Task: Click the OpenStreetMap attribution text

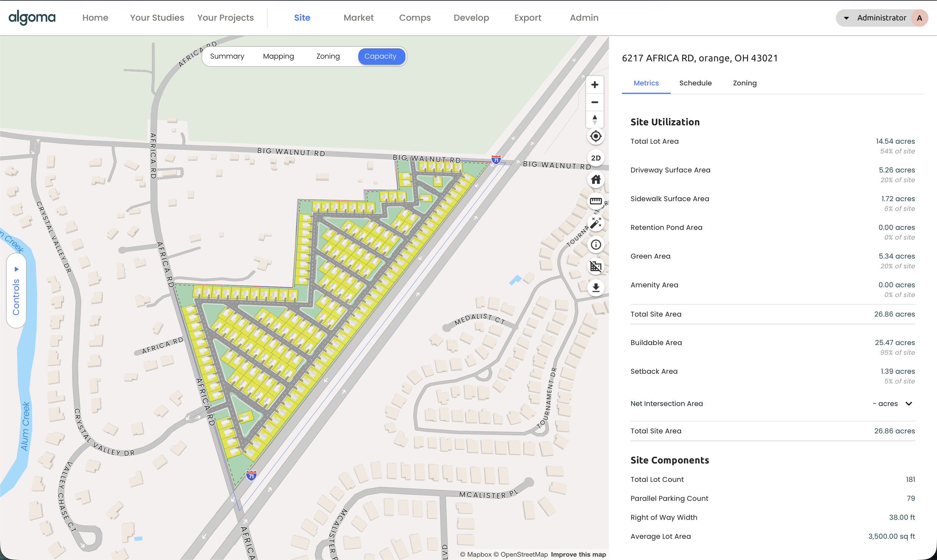Action: pos(523,554)
